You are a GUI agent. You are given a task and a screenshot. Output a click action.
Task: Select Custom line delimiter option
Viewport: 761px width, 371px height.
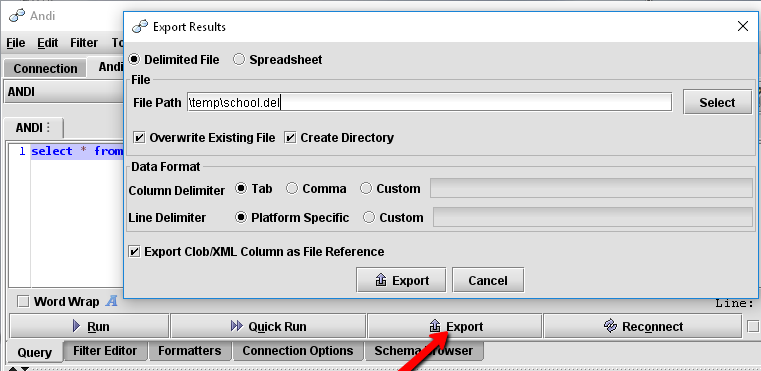pos(369,218)
